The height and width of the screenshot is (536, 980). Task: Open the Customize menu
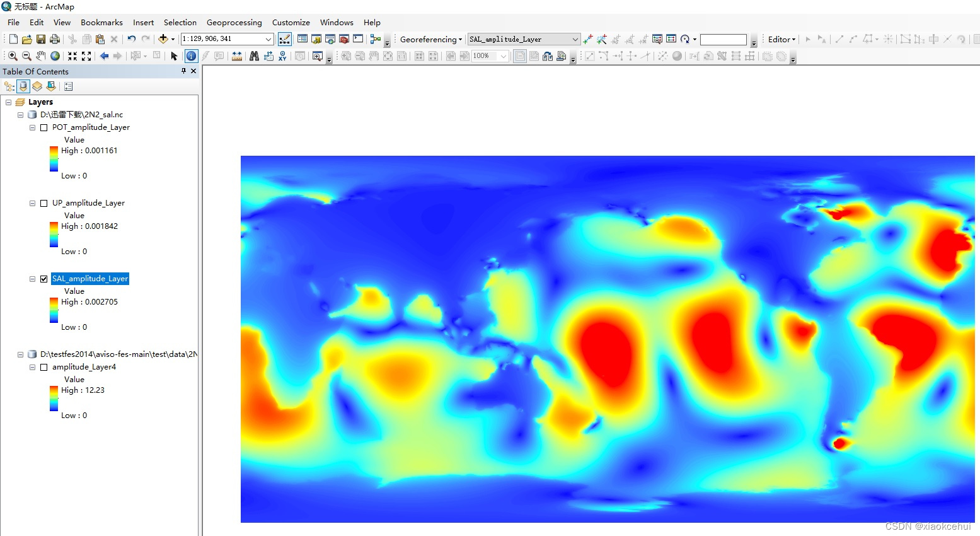click(x=291, y=22)
